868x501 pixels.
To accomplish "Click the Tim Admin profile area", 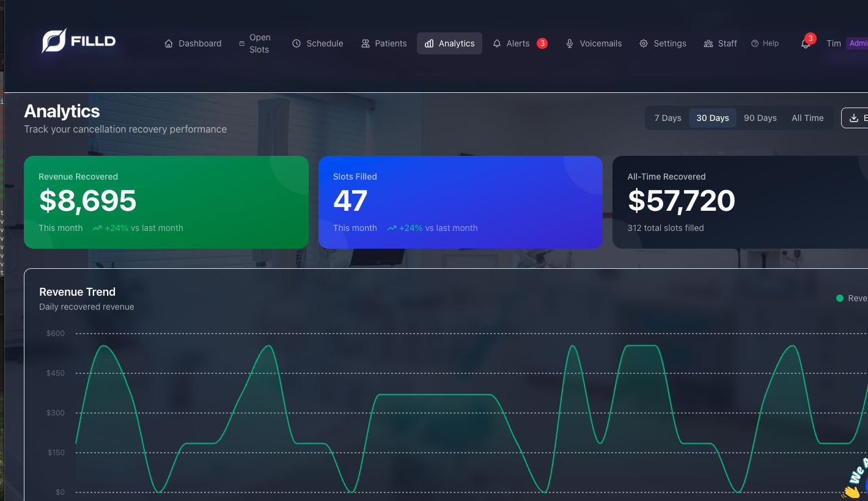I will [844, 43].
